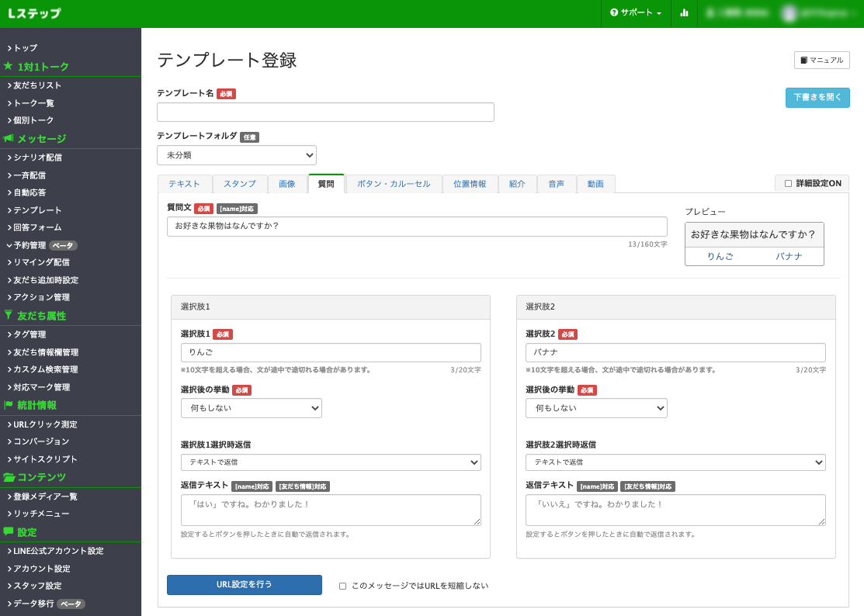Open the 選択後の挙動 dropdown for 選択肢2
Viewport: 864px width, 616px height.
pyautogui.click(x=596, y=407)
